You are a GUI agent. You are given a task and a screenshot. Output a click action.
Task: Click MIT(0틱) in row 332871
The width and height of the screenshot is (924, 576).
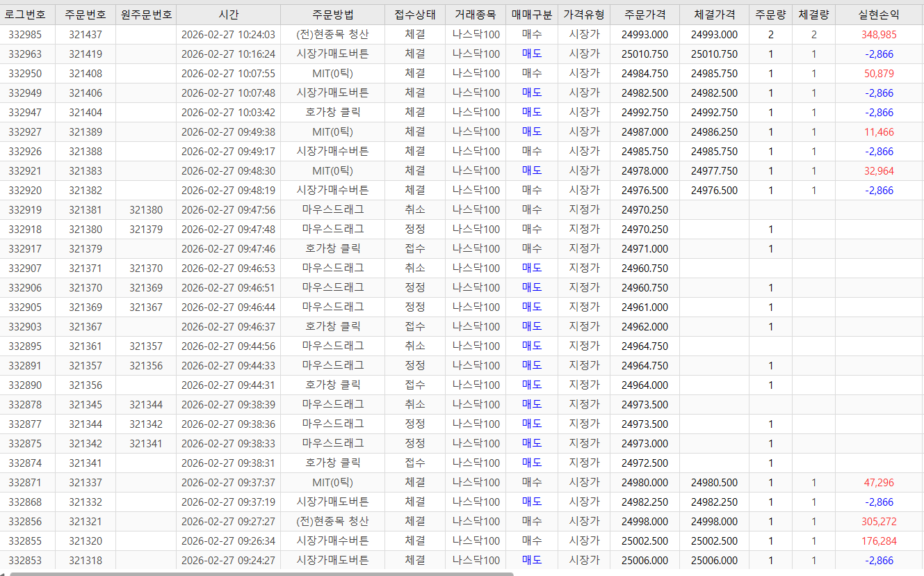coord(332,482)
